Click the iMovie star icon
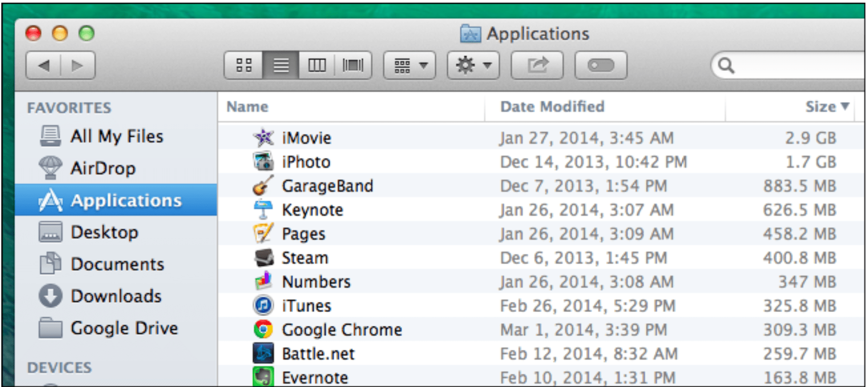Viewport: 868px width, 387px height. [x=263, y=137]
